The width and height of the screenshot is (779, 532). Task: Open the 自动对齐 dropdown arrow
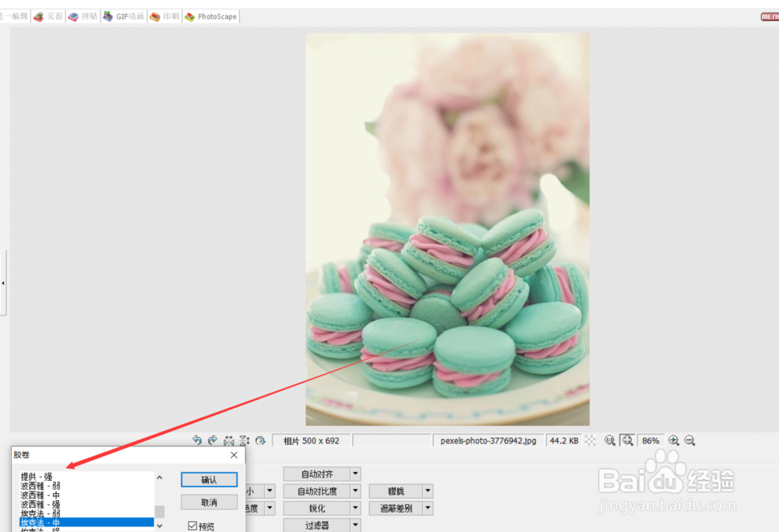point(355,474)
